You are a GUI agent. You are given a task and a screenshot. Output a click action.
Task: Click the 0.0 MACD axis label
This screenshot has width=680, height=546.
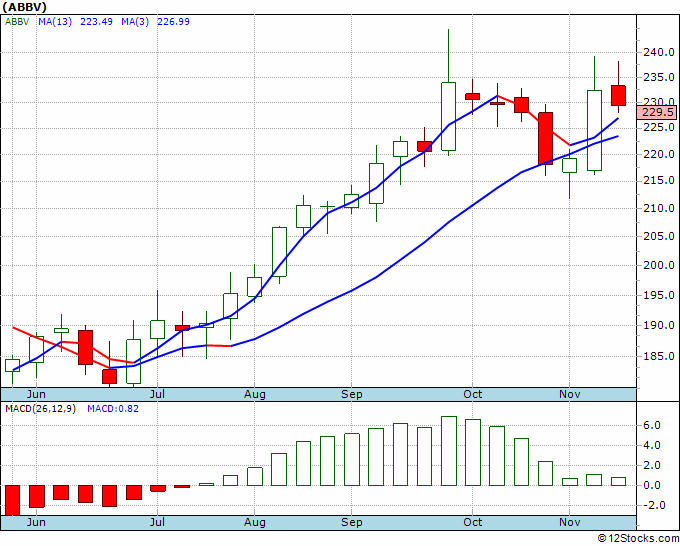652,485
